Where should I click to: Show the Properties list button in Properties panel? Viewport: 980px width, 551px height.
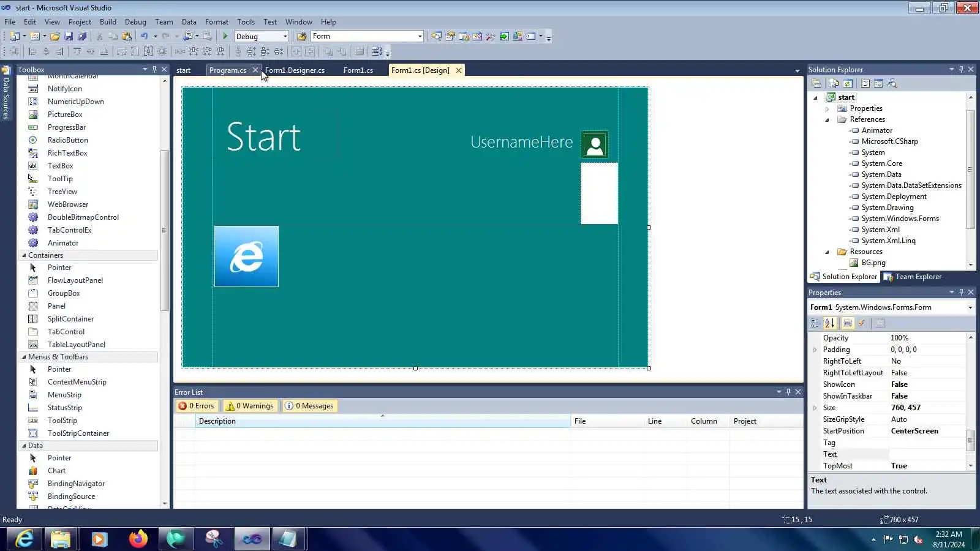(848, 323)
